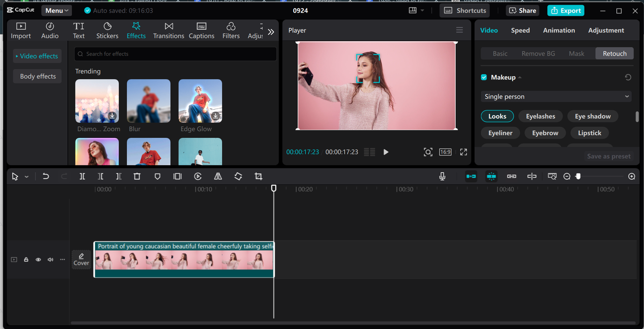
Task: Click the Reverse playback icon
Action: tap(198, 177)
